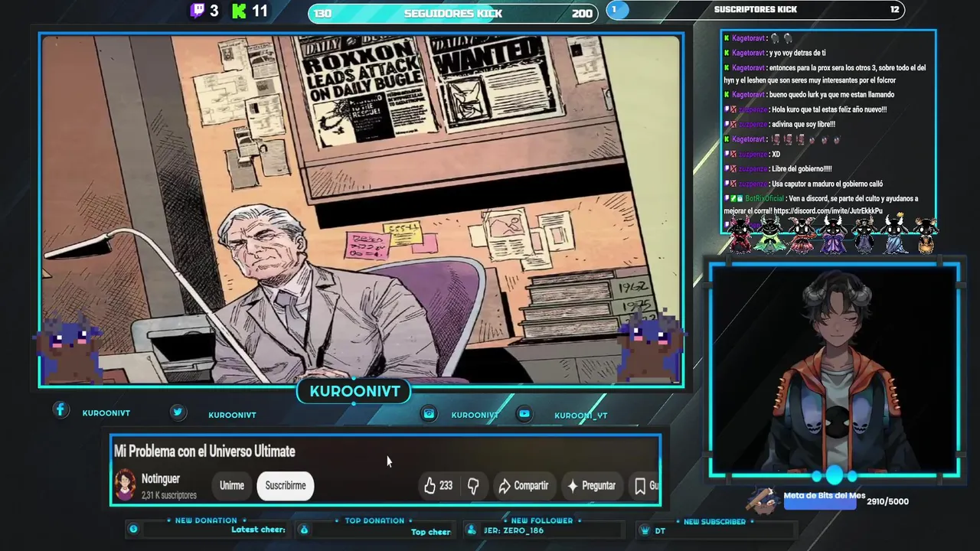
Task: Dislike the video with the thumbs-down
Action: [x=473, y=485]
